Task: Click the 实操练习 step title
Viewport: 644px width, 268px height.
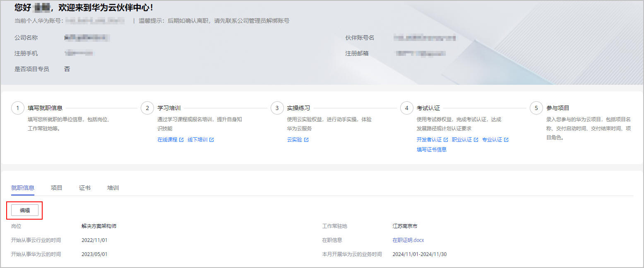Action: 298,108
